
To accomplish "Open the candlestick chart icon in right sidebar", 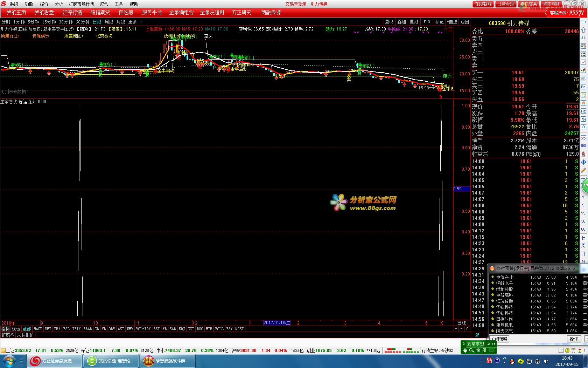I will [x=583, y=70].
